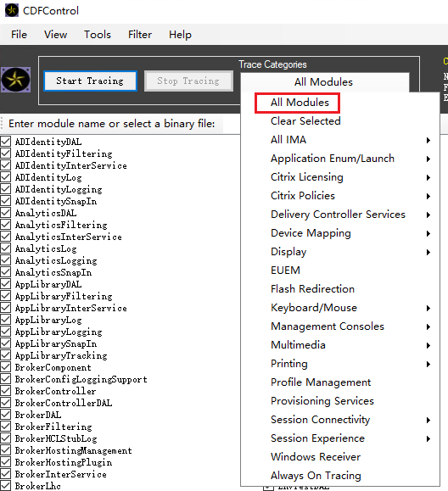Expand the Citrix Policies submenu arrow
448x491 pixels.
[428, 196]
